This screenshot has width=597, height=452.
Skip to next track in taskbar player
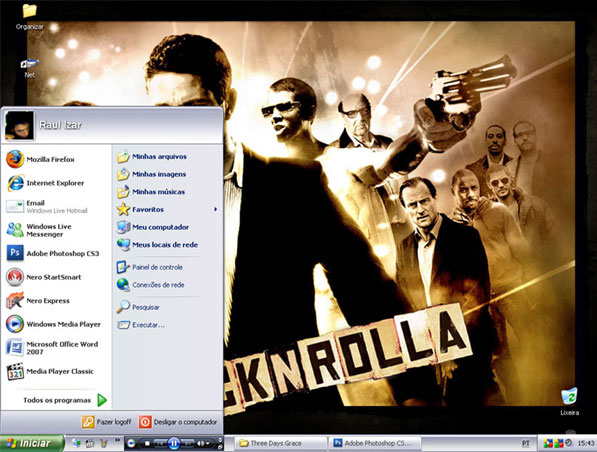[x=187, y=444]
